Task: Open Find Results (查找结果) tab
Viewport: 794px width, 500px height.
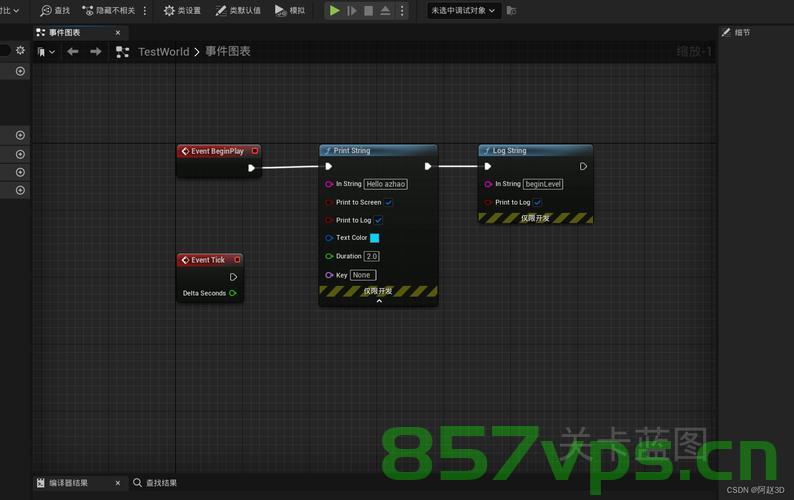Action: pos(155,483)
